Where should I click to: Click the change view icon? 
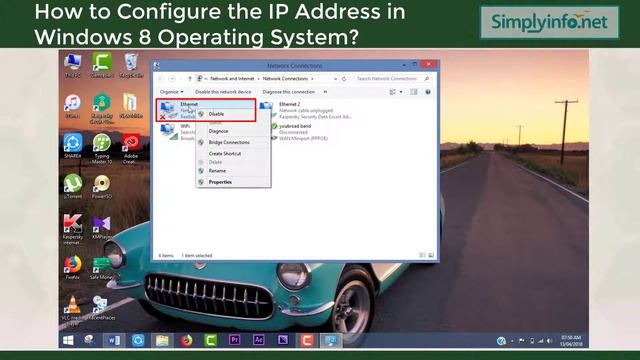[392, 92]
